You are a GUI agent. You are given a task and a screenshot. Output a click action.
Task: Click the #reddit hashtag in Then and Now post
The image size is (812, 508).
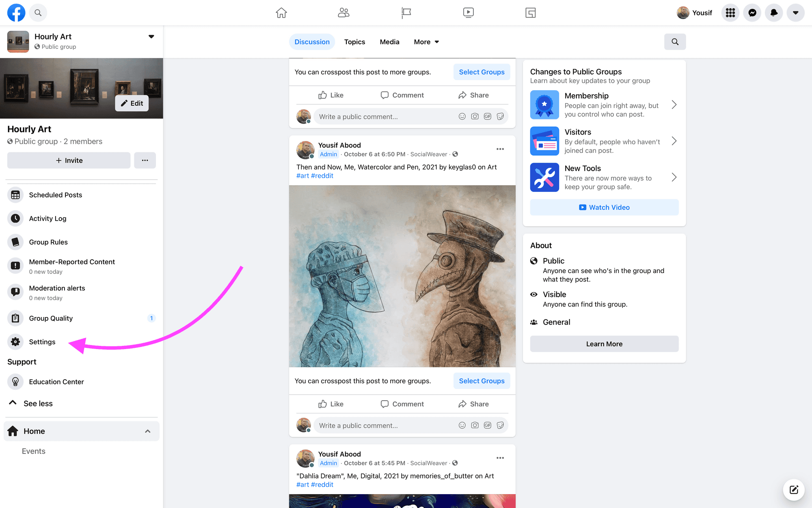[x=322, y=176]
